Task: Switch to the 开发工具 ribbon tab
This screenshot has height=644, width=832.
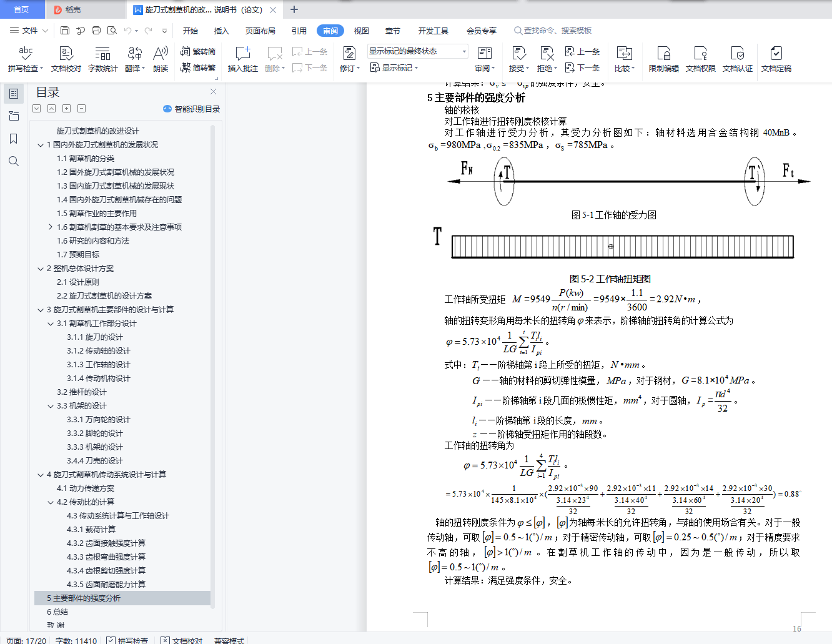Action: tap(433, 31)
